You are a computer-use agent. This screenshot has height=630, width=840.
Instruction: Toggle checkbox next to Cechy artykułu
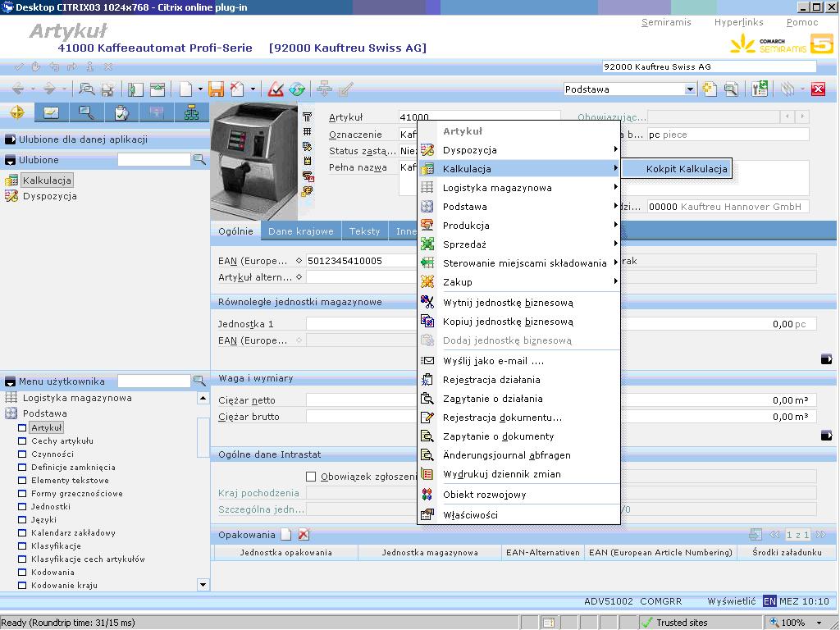click(x=22, y=441)
